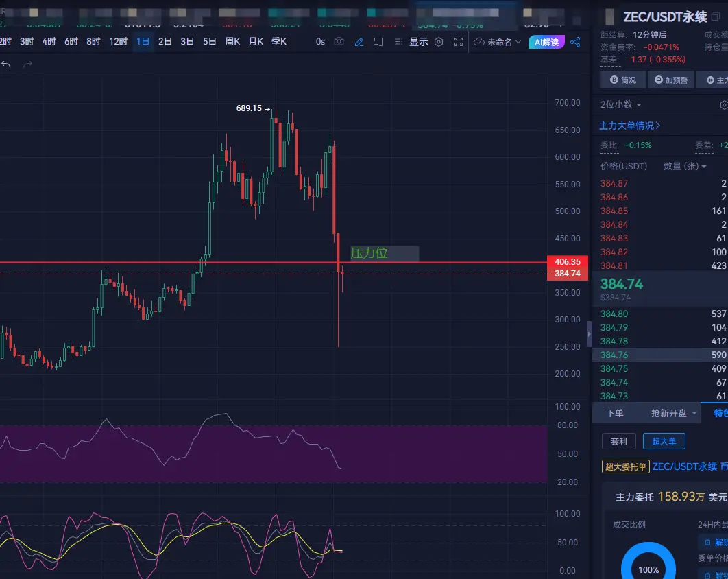Click the cloud icon beside 未命名
728x579 pixels.
pyautogui.click(x=478, y=42)
